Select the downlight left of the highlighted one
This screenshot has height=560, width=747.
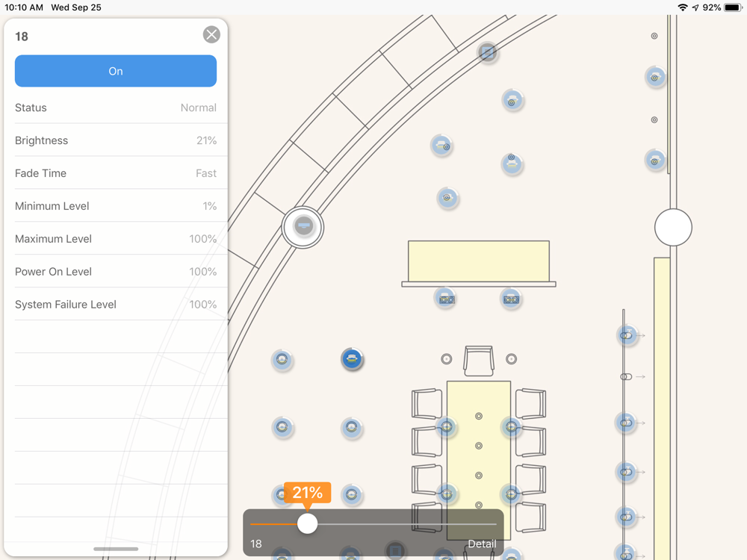tap(282, 360)
